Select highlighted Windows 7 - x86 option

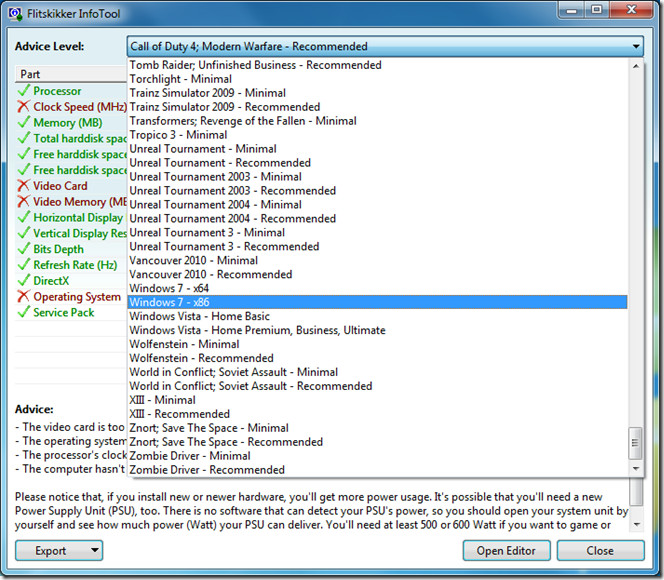[377, 302]
